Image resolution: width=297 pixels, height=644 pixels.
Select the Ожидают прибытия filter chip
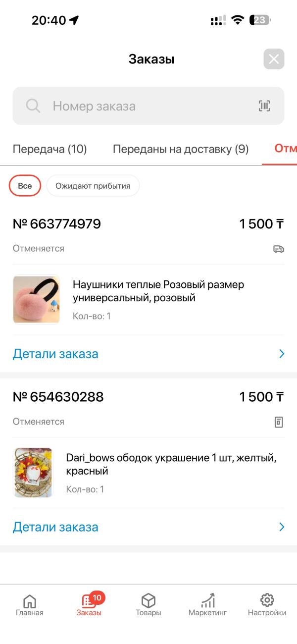tap(93, 186)
